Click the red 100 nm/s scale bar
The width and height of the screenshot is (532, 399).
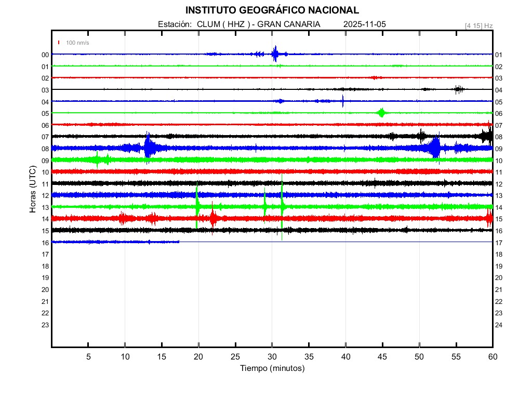pos(59,43)
